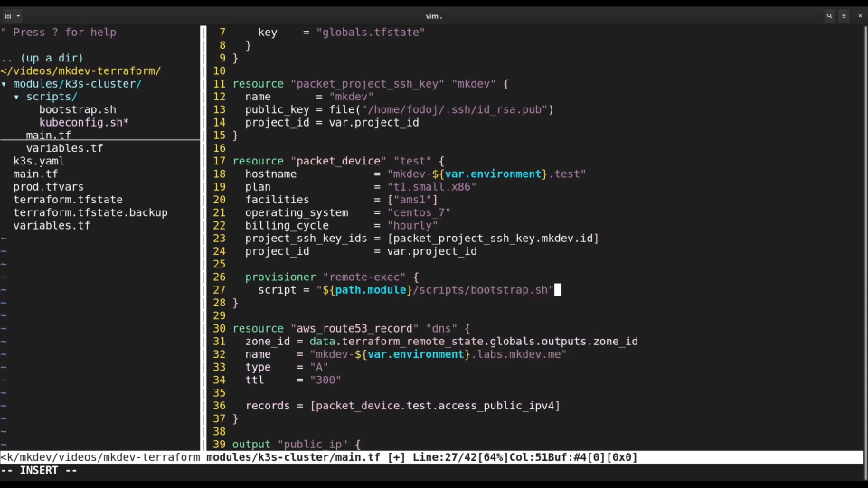
Task: Open the tab dropdown arrow next to new tab
Action: (18, 16)
